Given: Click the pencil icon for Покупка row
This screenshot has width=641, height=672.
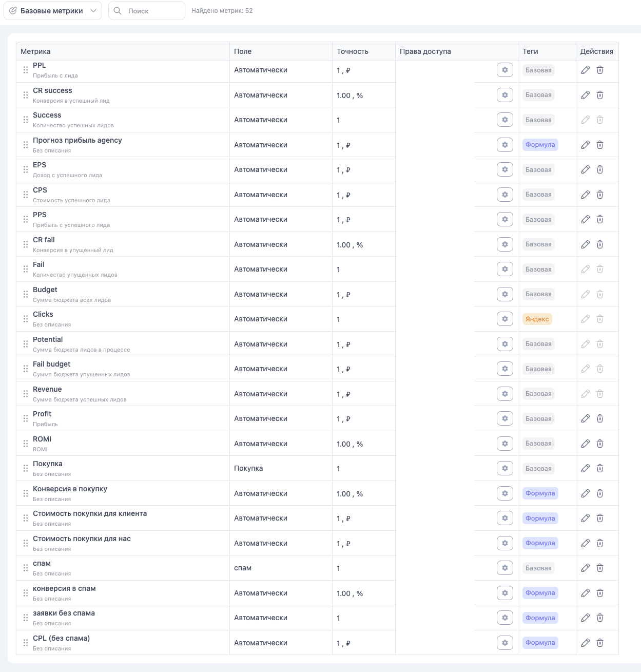Looking at the screenshot, I should point(585,468).
